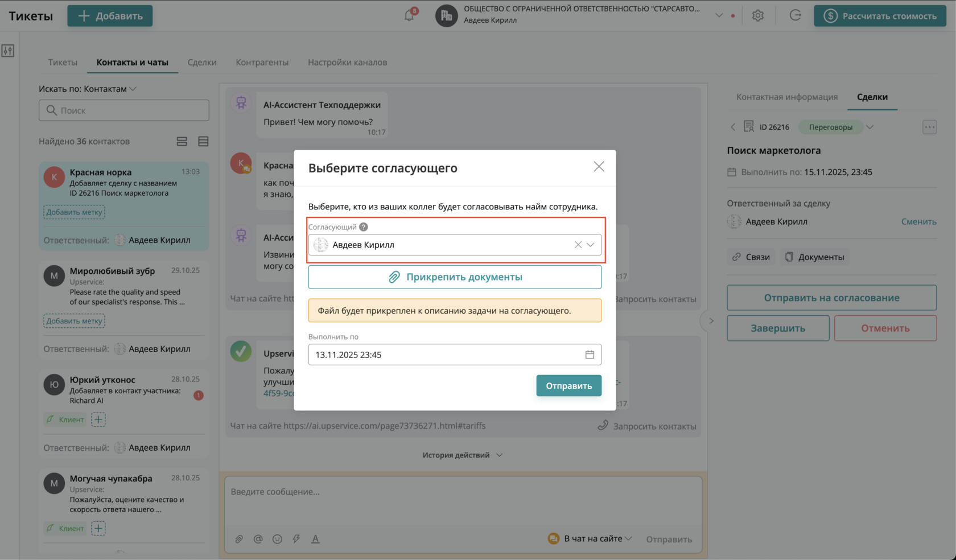
Task: Open quick replies lightning icon
Action: point(296,539)
